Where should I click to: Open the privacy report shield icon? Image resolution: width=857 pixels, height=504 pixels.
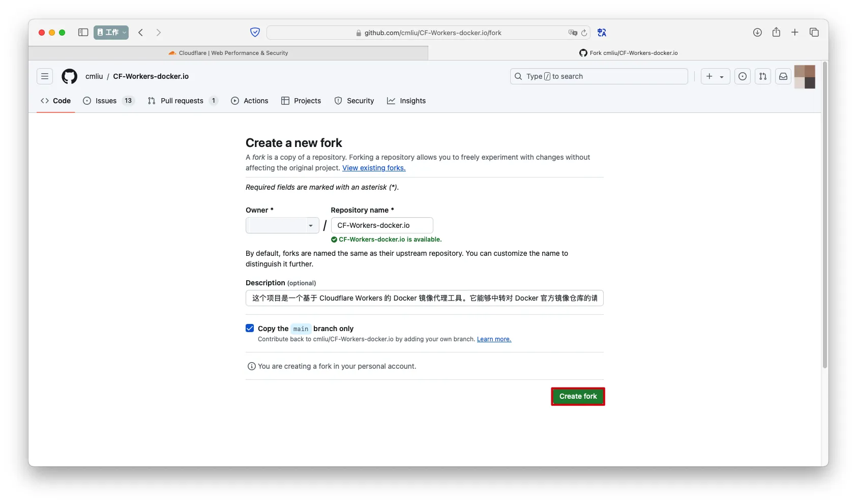coord(255,33)
